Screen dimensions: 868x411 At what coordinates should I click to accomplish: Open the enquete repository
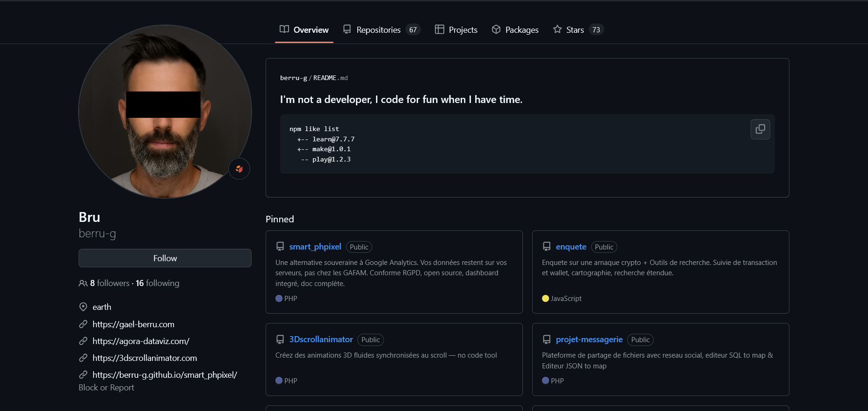pyautogui.click(x=571, y=247)
